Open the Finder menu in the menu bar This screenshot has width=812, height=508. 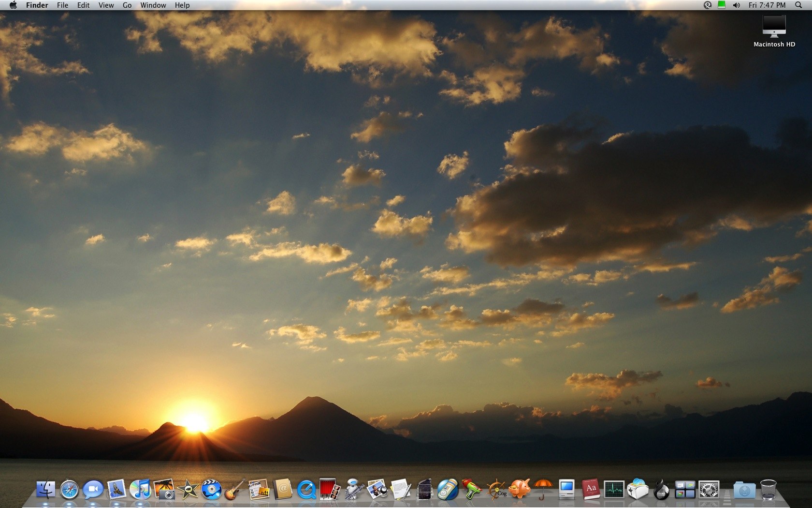pos(37,5)
